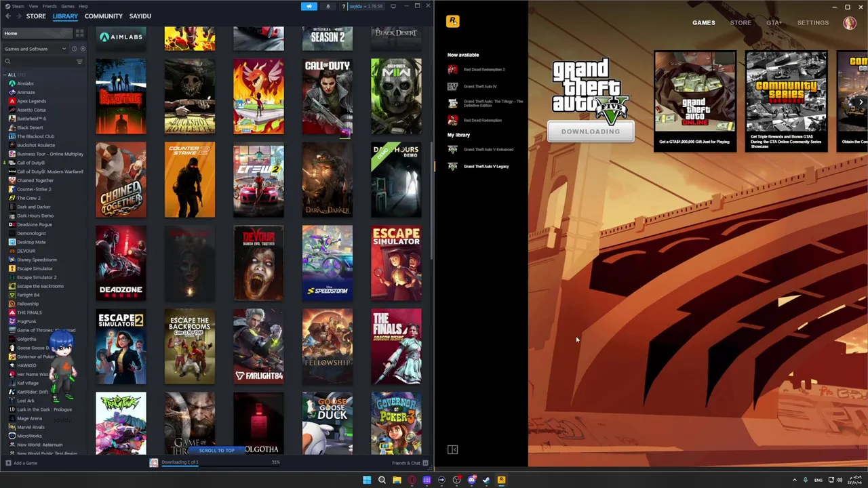Go back with Steam back arrow

pos(7,16)
